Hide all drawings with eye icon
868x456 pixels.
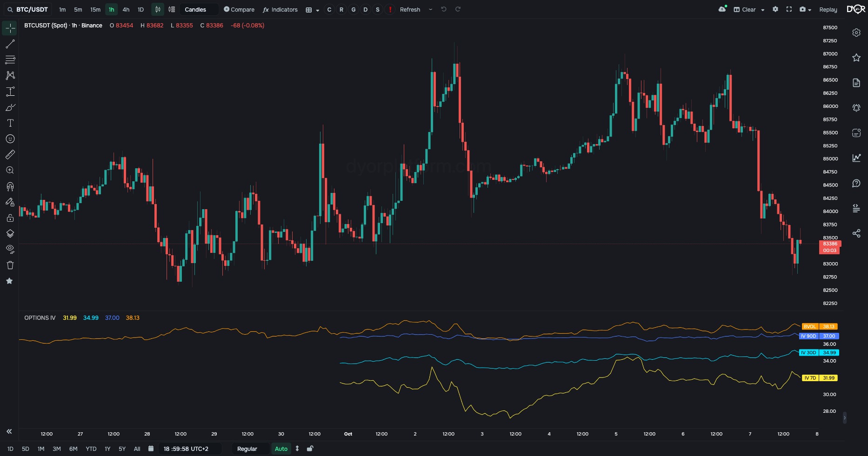click(x=10, y=249)
